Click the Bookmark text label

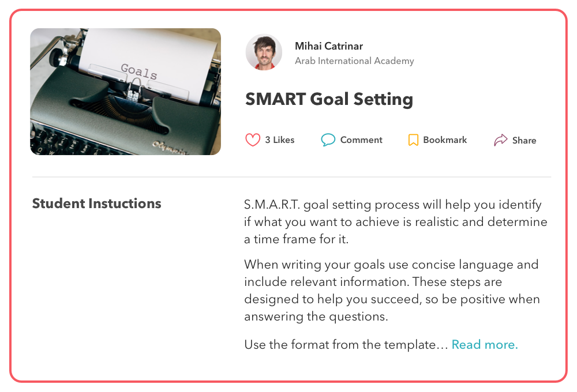445,140
